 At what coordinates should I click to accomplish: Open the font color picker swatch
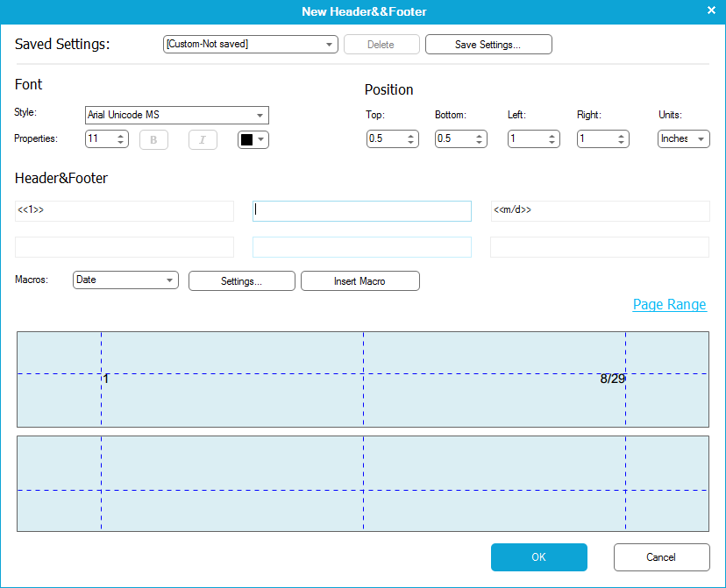253,139
